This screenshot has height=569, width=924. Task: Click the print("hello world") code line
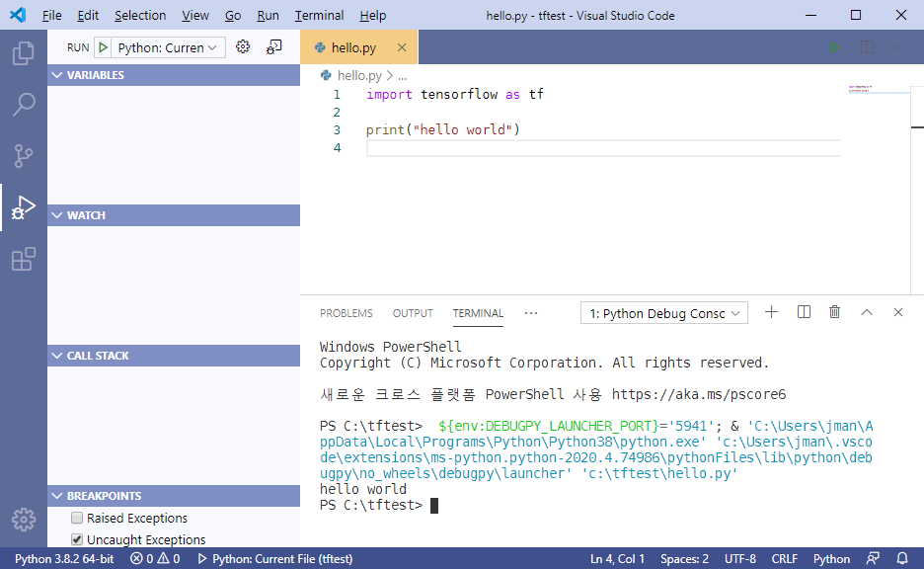[x=442, y=129]
